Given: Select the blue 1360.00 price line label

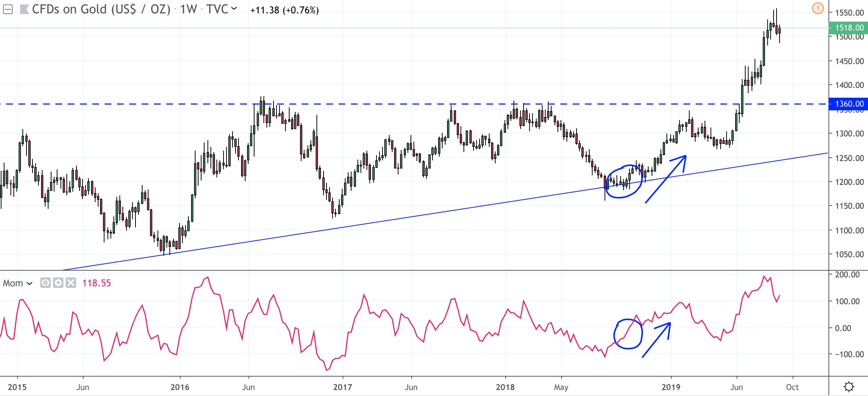Looking at the screenshot, I should [849, 104].
